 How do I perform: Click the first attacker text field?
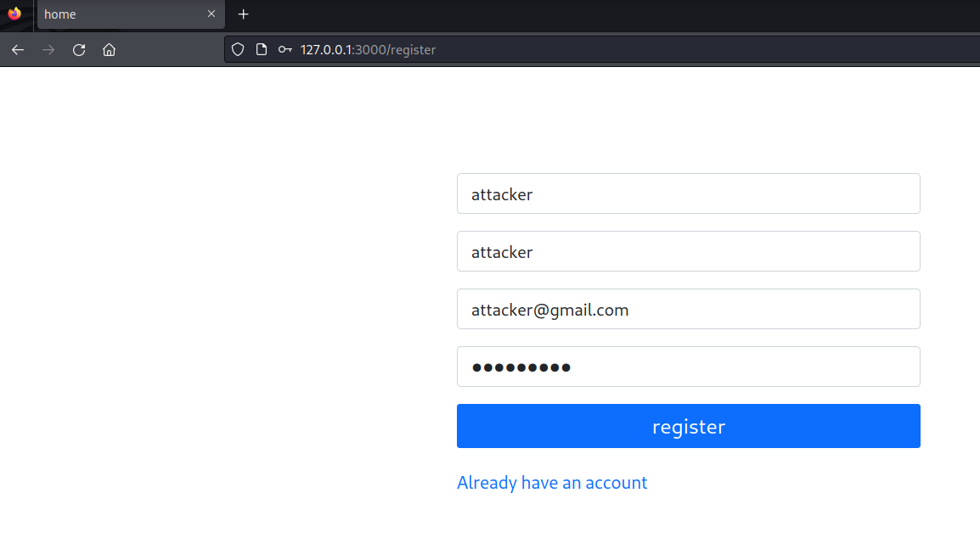[x=688, y=194]
